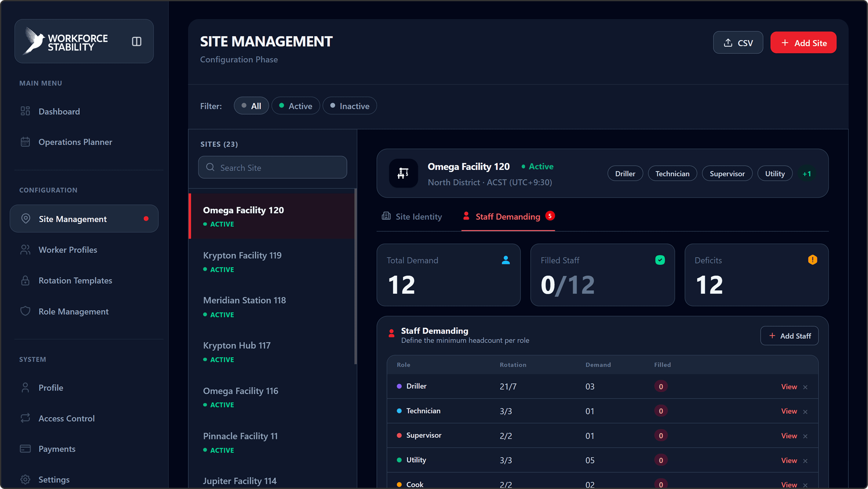Viewport: 868px width, 489px height.
Task: Click the red notification dot on Site Management
Action: [x=146, y=219]
